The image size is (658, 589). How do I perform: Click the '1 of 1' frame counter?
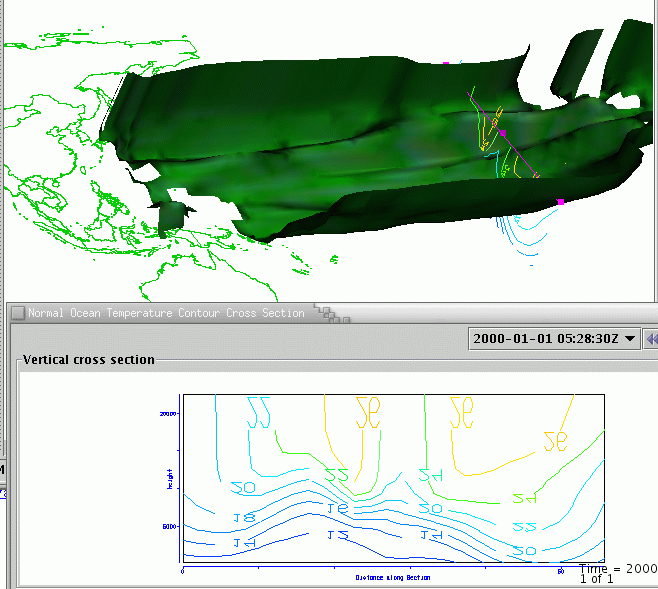[x=597, y=579]
